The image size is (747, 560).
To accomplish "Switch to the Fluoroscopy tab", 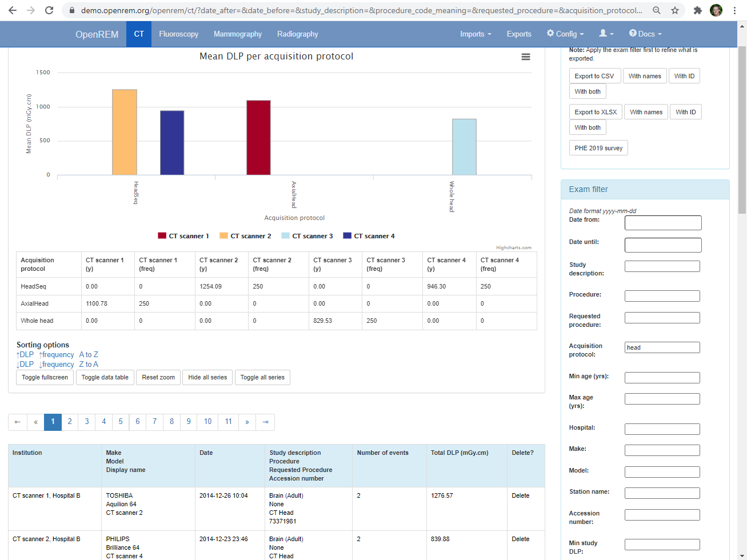I will tap(178, 34).
